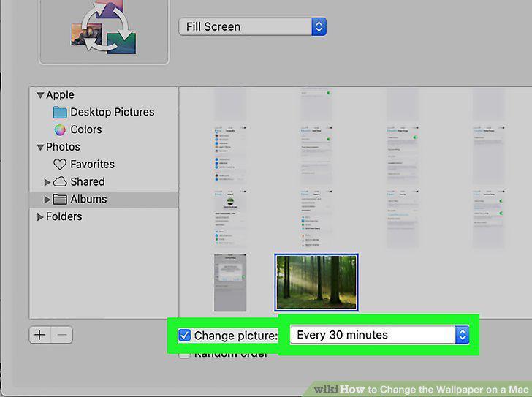Open the Fill Screen dropdown
The image size is (532, 397).
[x=253, y=26]
